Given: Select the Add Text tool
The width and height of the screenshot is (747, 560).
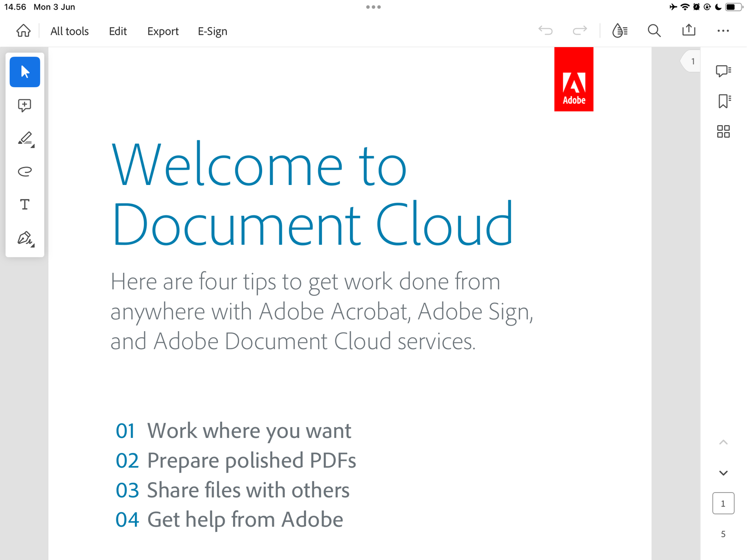Looking at the screenshot, I should coord(24,204).
